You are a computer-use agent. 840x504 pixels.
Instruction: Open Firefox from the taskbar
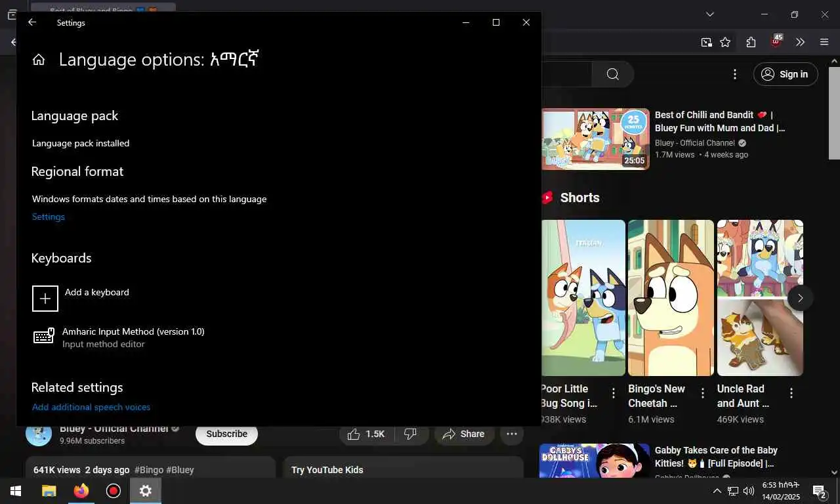coord(81,491)
